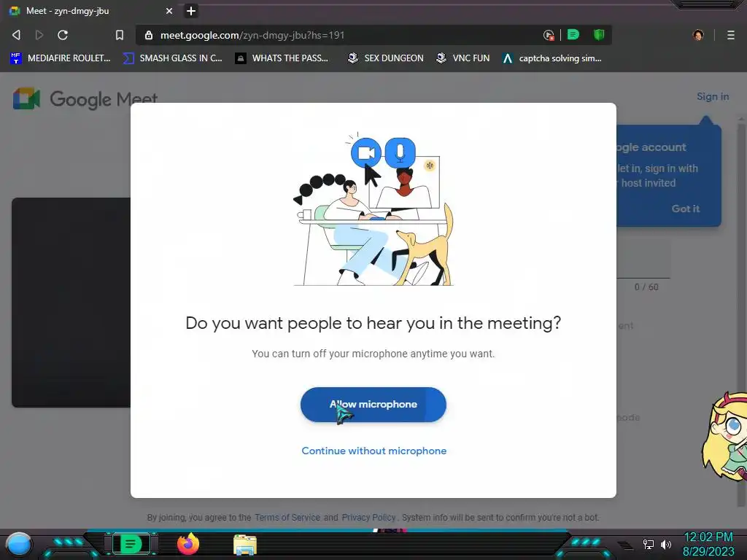Open File Explorer from the taskbar
This screenshot has width=747, height=560.
click(x=245, y=545)
